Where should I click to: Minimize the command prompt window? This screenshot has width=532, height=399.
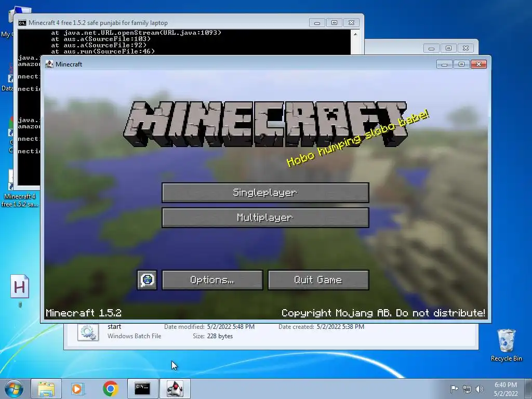(x=317, y=23)
